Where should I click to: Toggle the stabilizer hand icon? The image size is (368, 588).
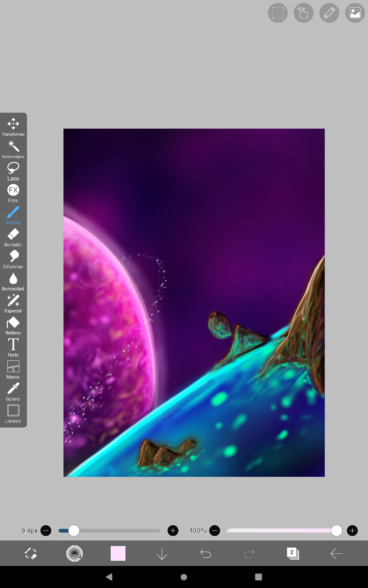point(304,13)
